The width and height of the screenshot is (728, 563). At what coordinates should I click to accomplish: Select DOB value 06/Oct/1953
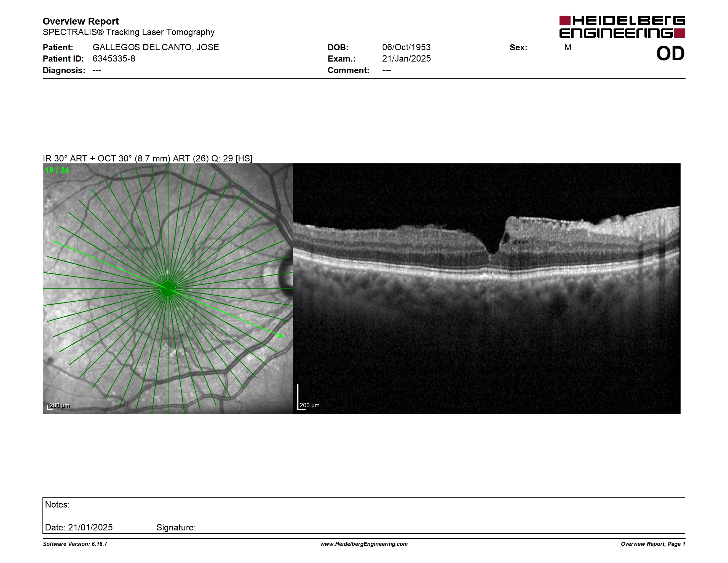(x=406, y=47)
